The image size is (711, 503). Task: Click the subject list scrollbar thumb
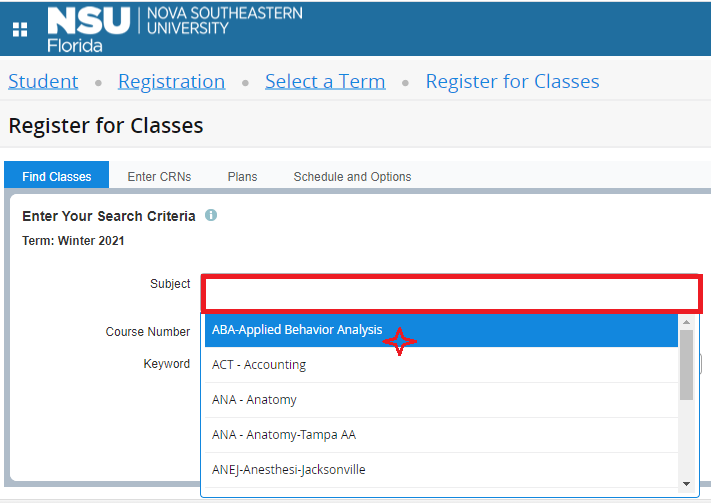(687, 365)
